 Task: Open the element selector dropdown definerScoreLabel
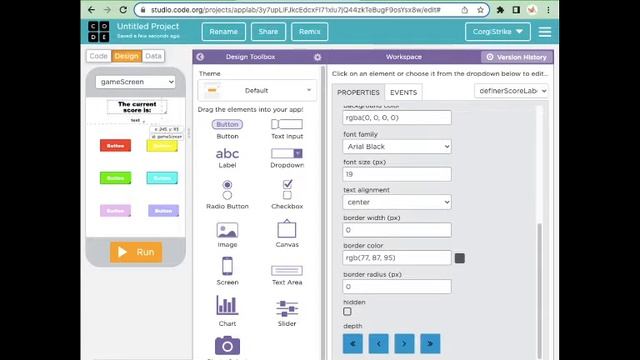pos(511,91)
